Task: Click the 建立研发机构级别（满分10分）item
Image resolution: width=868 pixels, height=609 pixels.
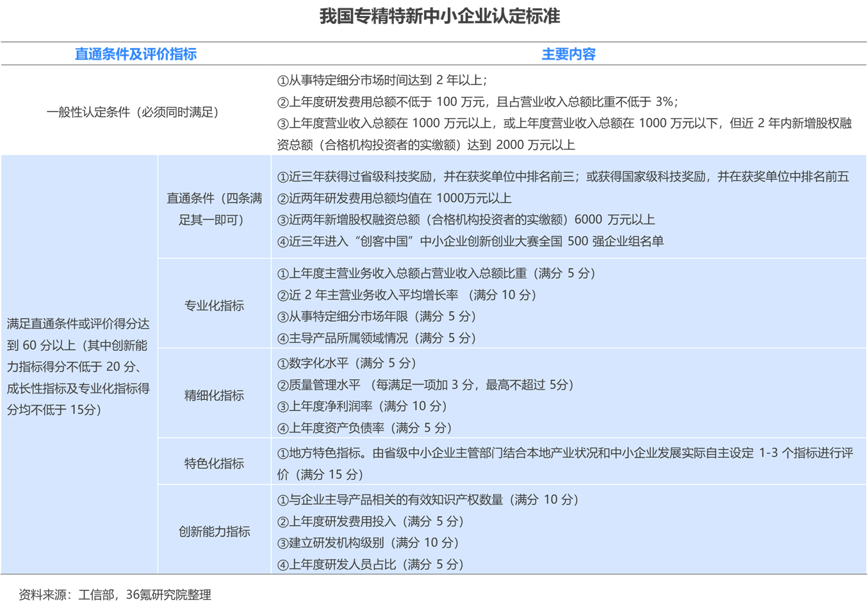Action: tap(368, 543)
